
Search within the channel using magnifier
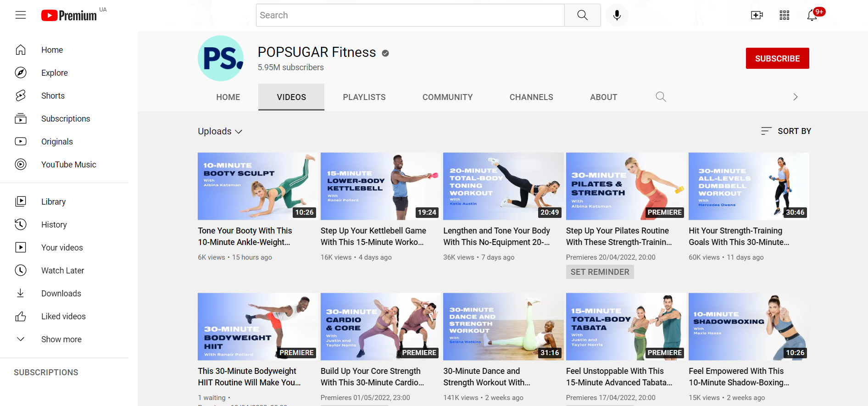(661, 97)
